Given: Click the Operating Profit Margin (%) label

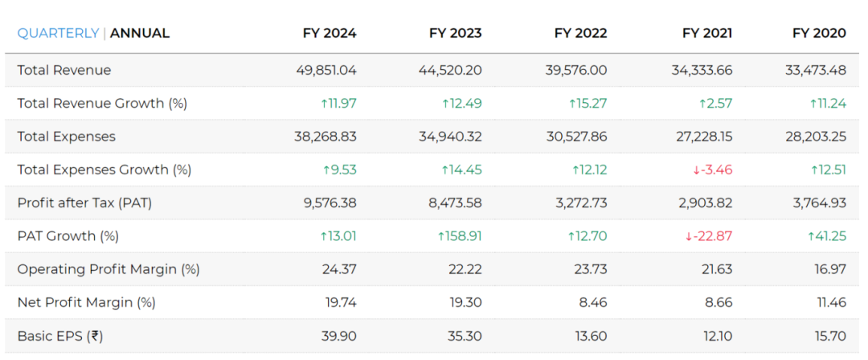Looking at the screenshot, I should coord(108,269).
